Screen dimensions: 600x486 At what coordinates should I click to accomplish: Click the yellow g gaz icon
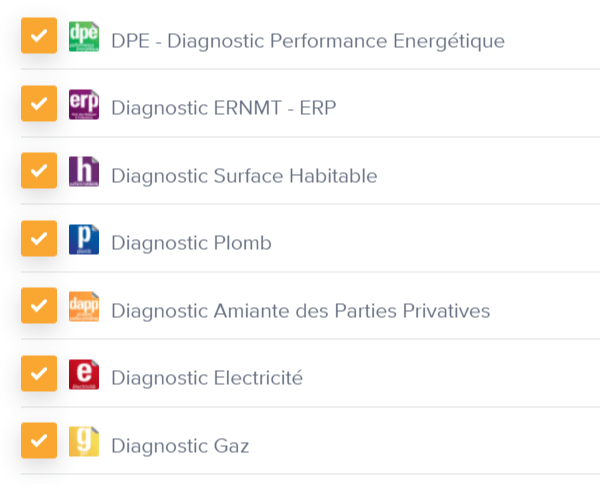coord(84,441)
